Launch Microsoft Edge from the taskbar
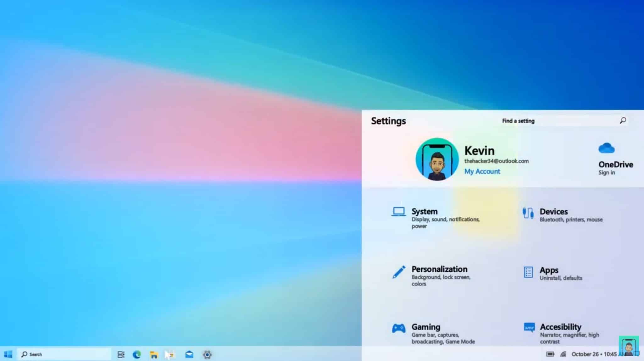 [137, 354]
